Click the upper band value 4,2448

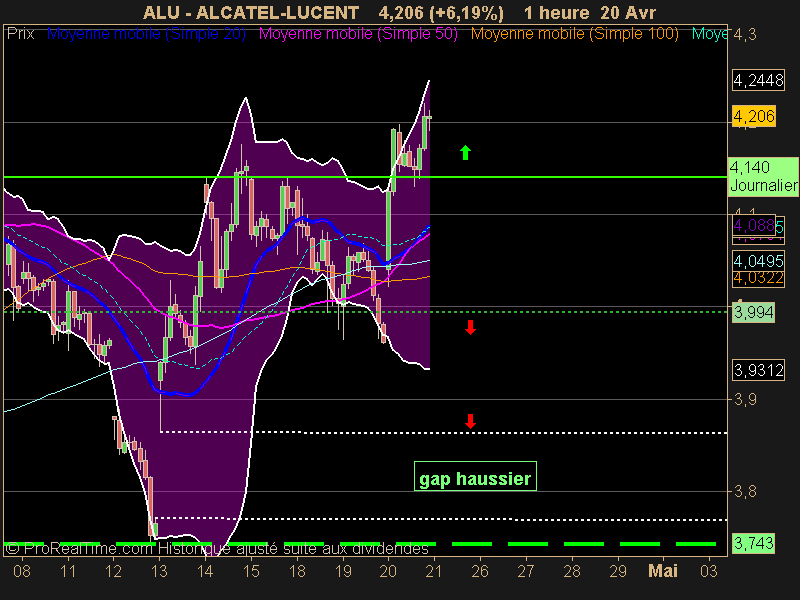pos(758,80)
